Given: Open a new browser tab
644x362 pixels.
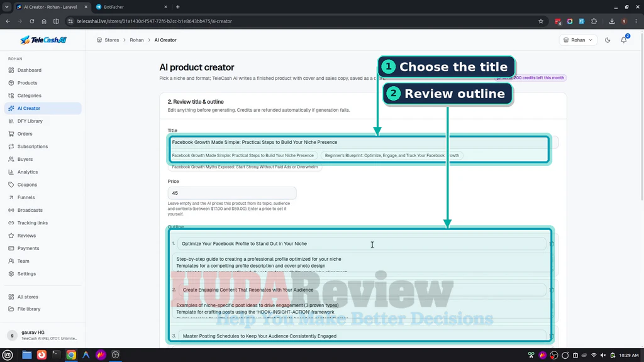Looking at the screenshot, I should pos(178,7).
